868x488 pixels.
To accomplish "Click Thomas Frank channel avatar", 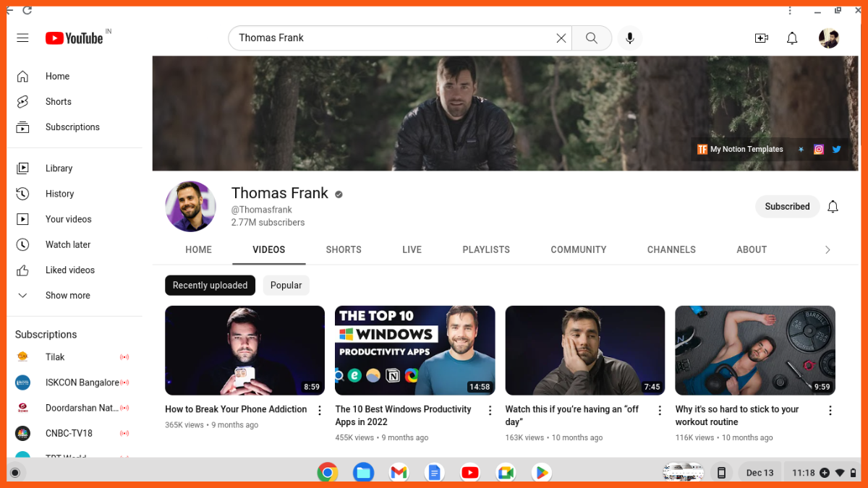I will [191, 207].
